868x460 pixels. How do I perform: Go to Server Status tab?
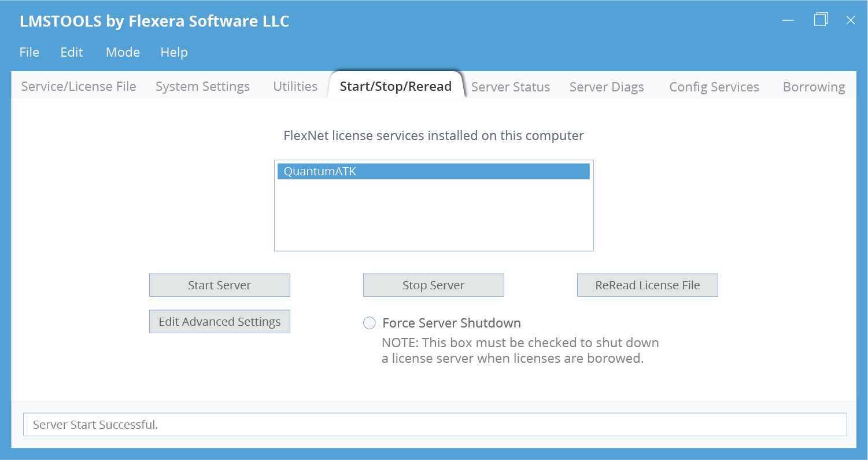(511, 87)
